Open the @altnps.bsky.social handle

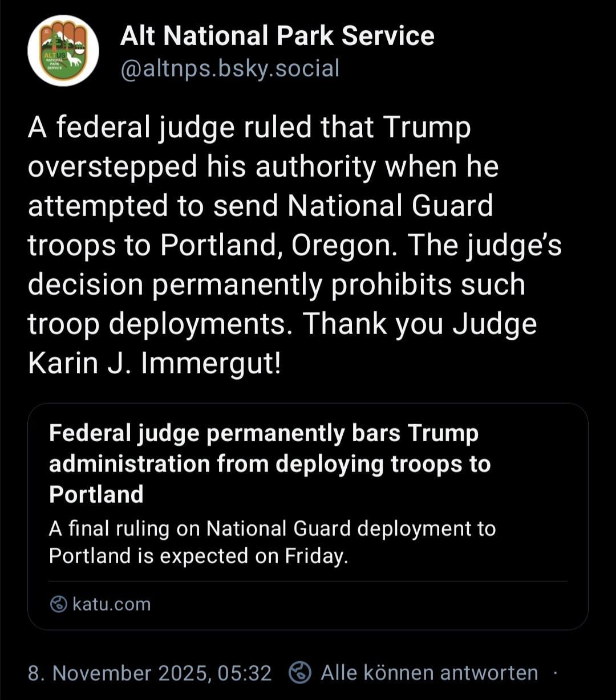tap(230, 68)
